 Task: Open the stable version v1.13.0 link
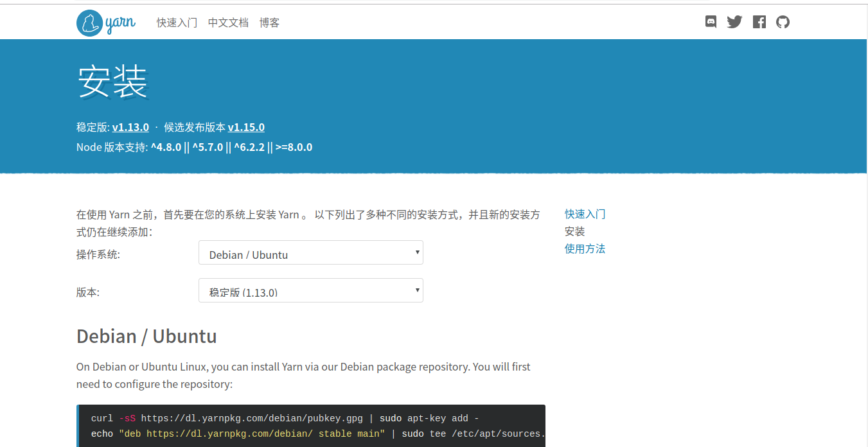coord(130,127)
